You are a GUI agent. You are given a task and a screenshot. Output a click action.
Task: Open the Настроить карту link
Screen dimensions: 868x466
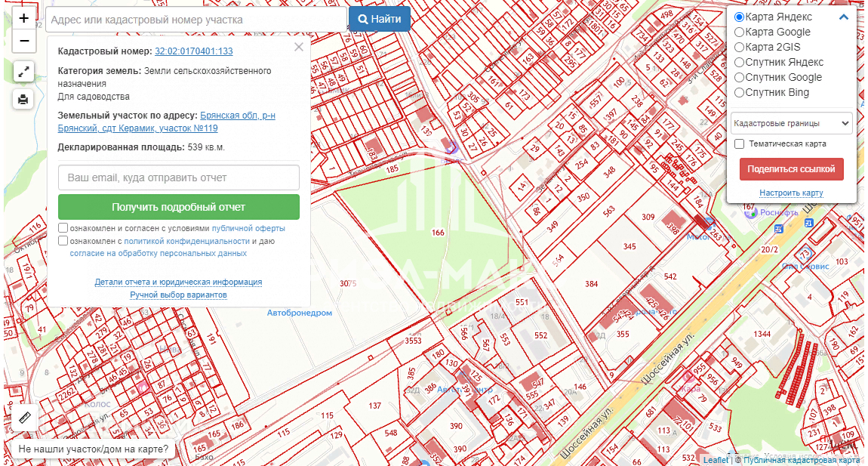pos(791,193)
